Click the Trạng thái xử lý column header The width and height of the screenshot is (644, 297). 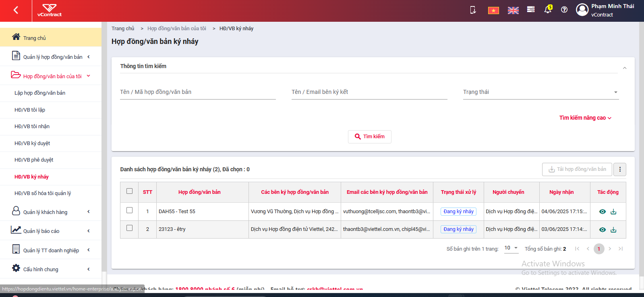point(458,192)
